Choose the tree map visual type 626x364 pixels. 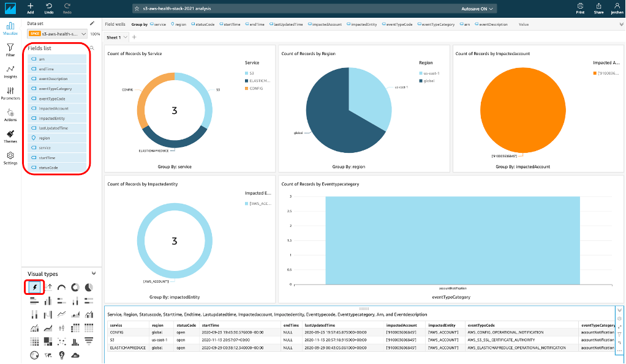(x=48, y=341)
